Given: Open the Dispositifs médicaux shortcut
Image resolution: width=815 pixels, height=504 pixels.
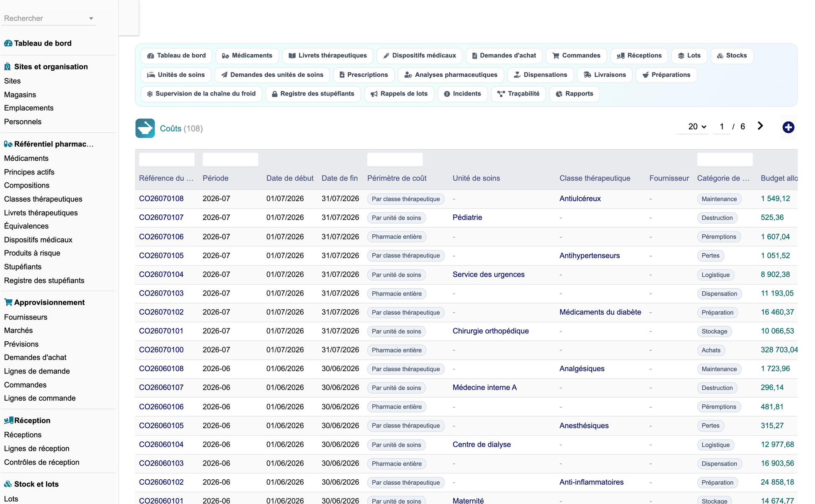Looking at the screenshot, I should (419, 56).
